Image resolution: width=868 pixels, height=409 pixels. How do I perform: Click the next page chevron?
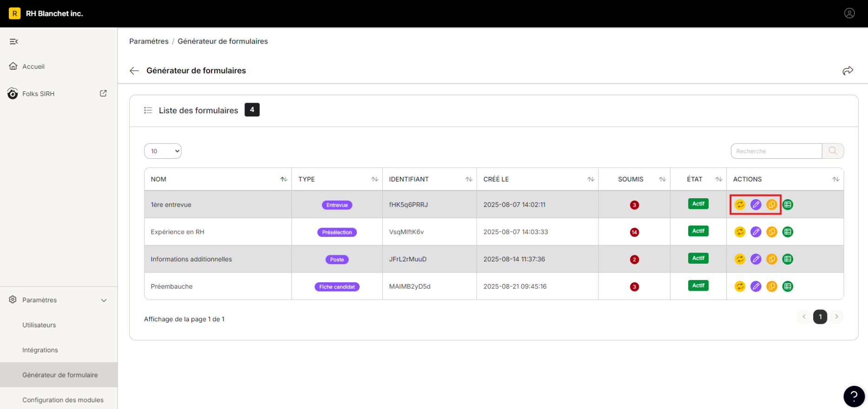coord(836,317)
